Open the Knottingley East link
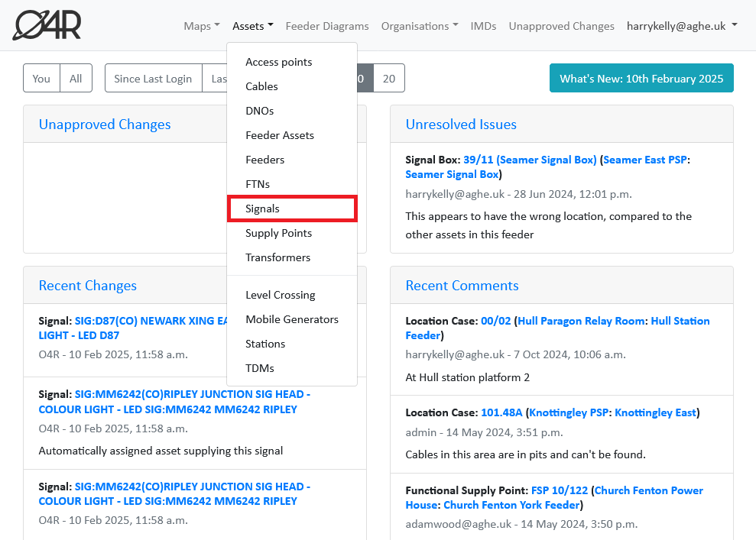The width and height of the screenshot is (756, 540). pos(655,412)
